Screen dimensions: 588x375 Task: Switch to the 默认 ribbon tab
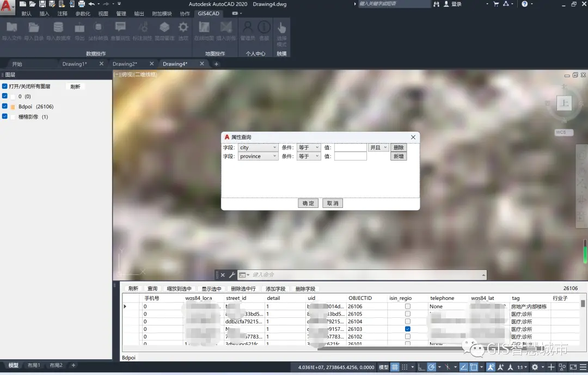pyautogui.click(x=27, y=14)
